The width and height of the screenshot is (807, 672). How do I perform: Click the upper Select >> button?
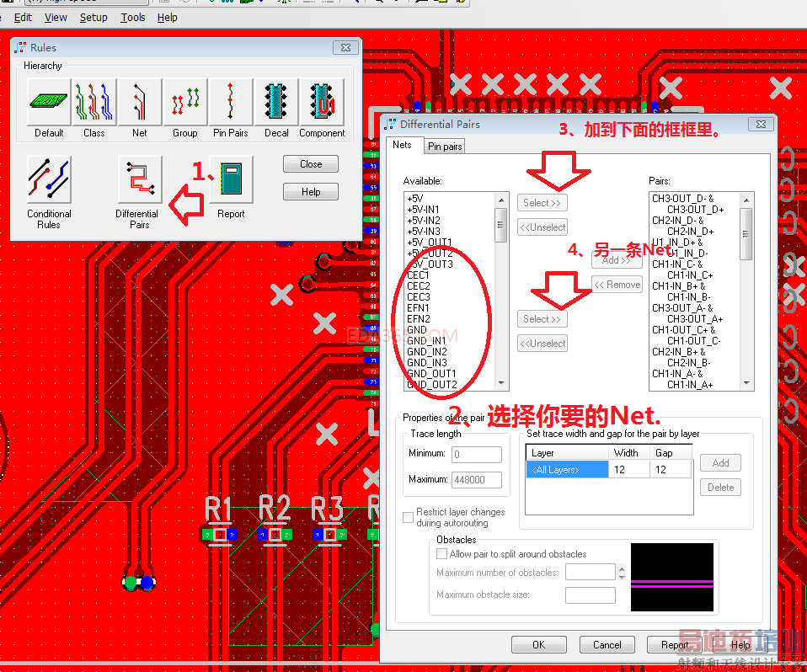[x=542, y=203]
